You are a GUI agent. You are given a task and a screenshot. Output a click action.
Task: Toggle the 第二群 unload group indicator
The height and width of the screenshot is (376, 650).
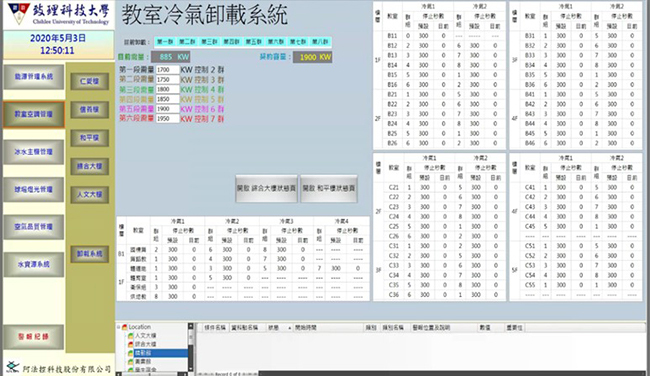[x=187, y=42]
